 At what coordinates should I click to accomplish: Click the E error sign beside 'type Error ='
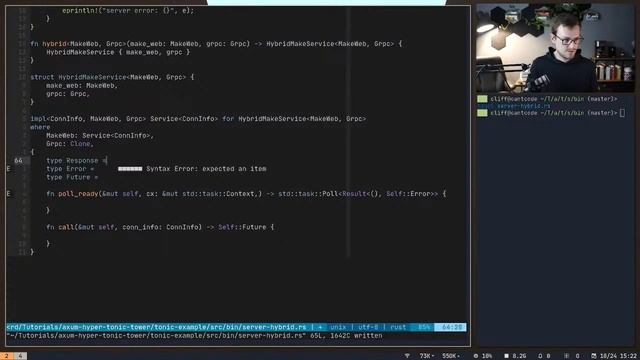pos(9,169)
